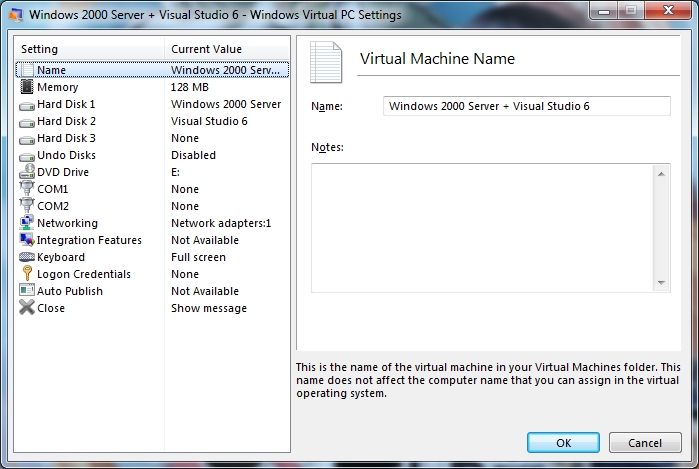Click the Networking adapters icon

[x=27, y=223]
